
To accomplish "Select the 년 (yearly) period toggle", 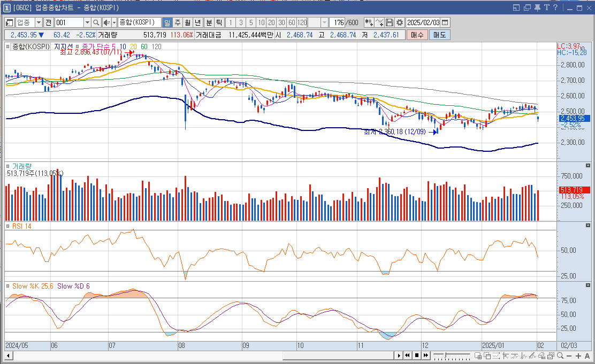I will (x=197, y=23).
